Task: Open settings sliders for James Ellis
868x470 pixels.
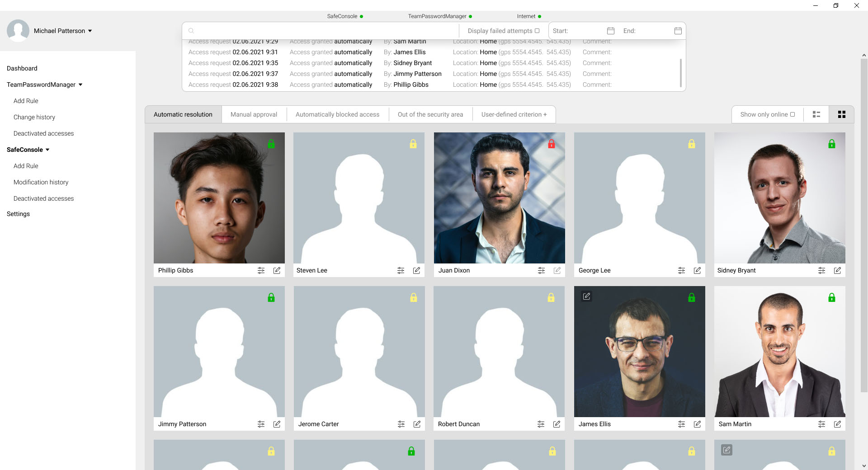Action: (x=682, y=424)
